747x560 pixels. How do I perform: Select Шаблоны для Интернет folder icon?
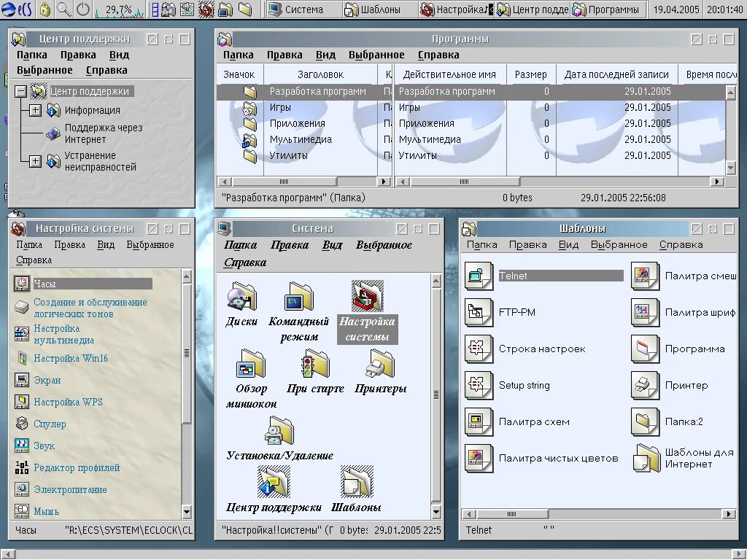click(x=646, y=458)
